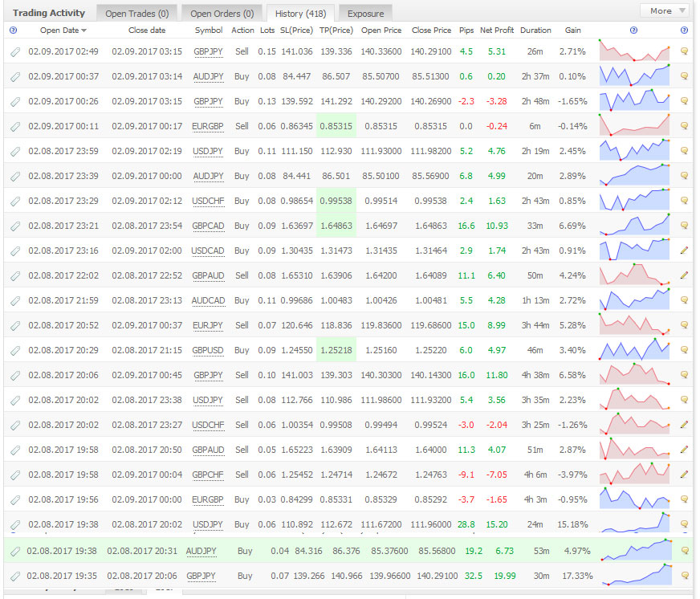The height and width of the screenshot is (599, 700).
Task: Open comment bubble for 02.09.2017 02:49 GBPJPY trade
Action: point(684,51)
